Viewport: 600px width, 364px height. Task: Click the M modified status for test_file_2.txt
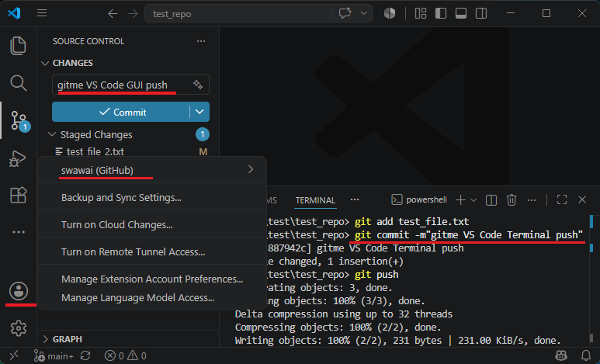click(203, 151)
